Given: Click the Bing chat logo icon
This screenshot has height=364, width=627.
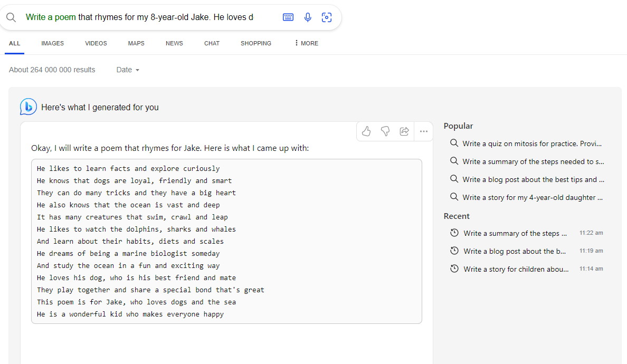Looking at the screenshot, I should click(28, 107).
